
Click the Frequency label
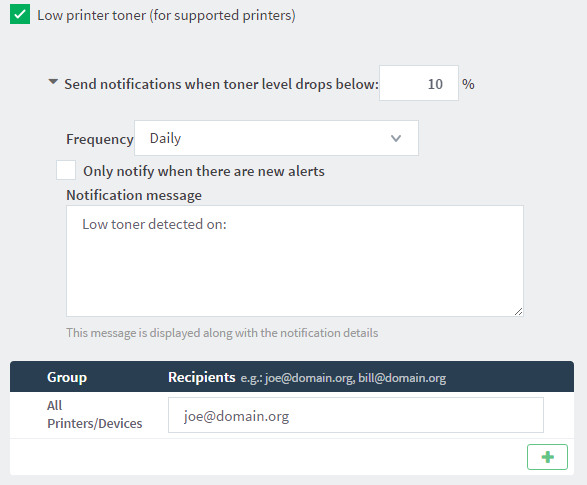tap(100, 139)
